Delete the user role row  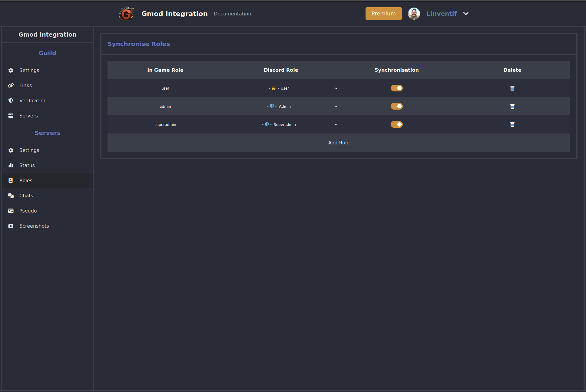pos(512,88)
